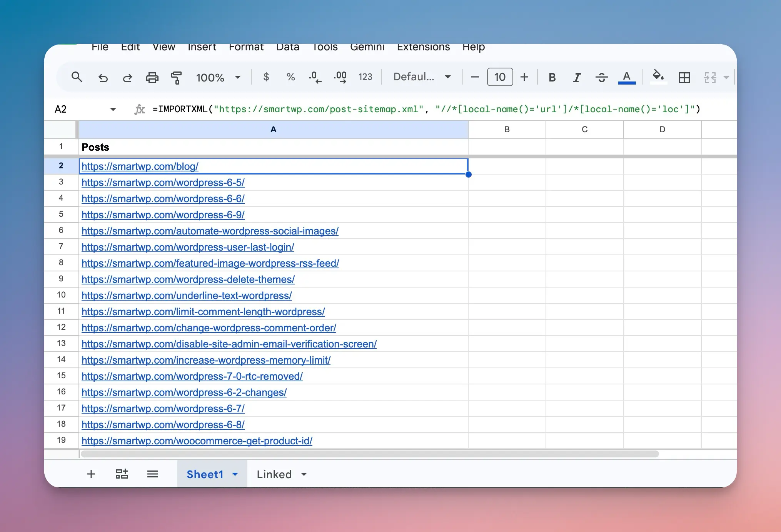Open the Data menu
781x532 pixels.
(287, 47)
